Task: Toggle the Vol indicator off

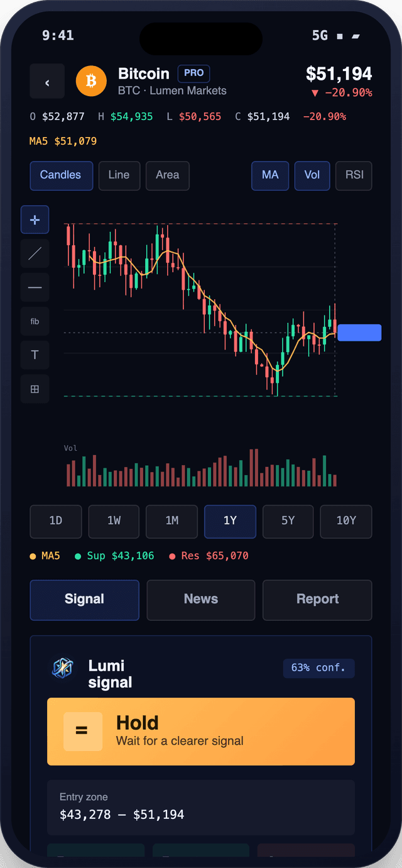Action: click(312, 175)
